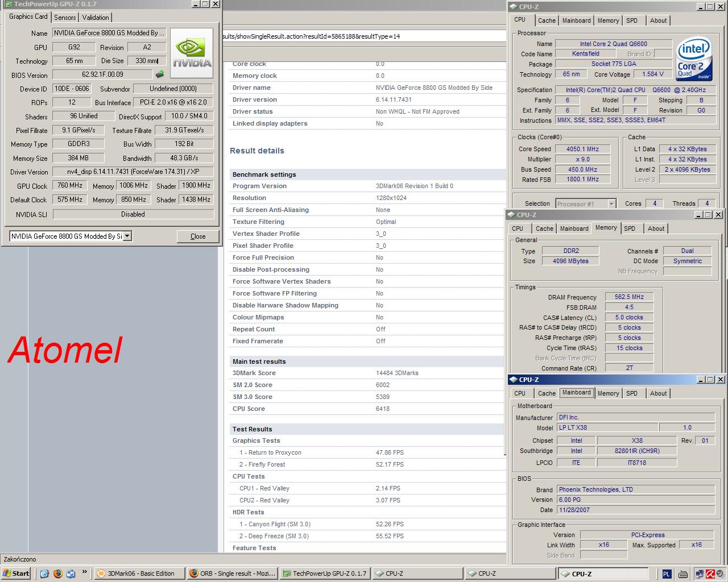Open the Processor #1 selection dropdown

tap(611, 203)
